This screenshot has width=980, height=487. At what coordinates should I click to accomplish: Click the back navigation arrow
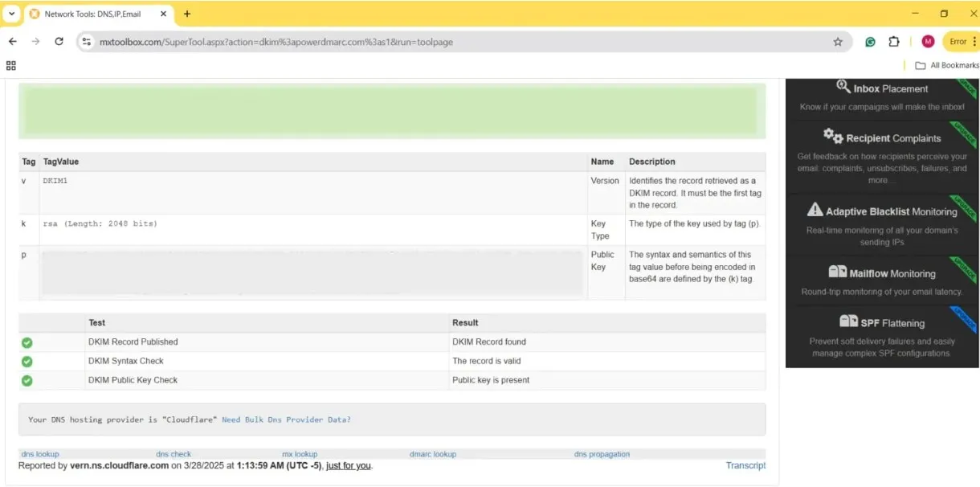pos(12,41)
